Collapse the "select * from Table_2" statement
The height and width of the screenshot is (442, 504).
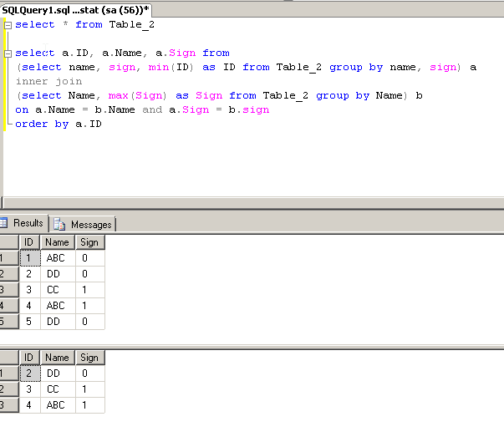(x=8, y=25)
